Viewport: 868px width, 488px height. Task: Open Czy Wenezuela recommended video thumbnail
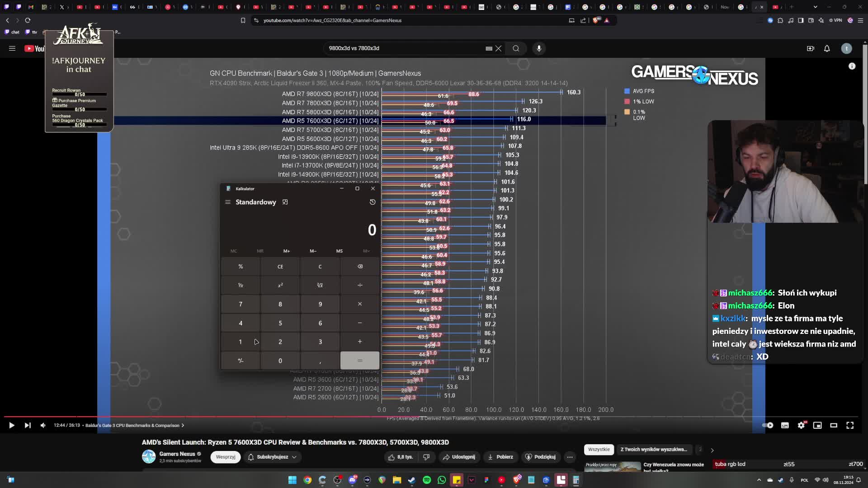coord(613,467)
